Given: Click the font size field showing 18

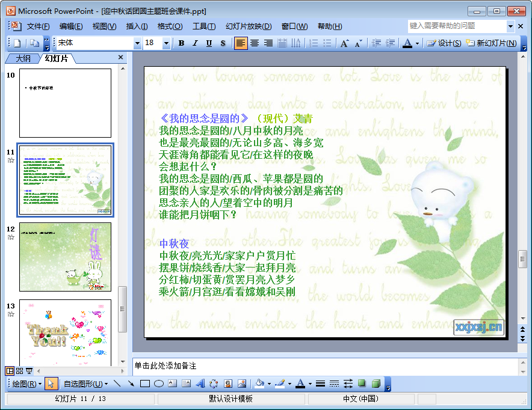Looking at the screenshot, I should tap(153, 43).
